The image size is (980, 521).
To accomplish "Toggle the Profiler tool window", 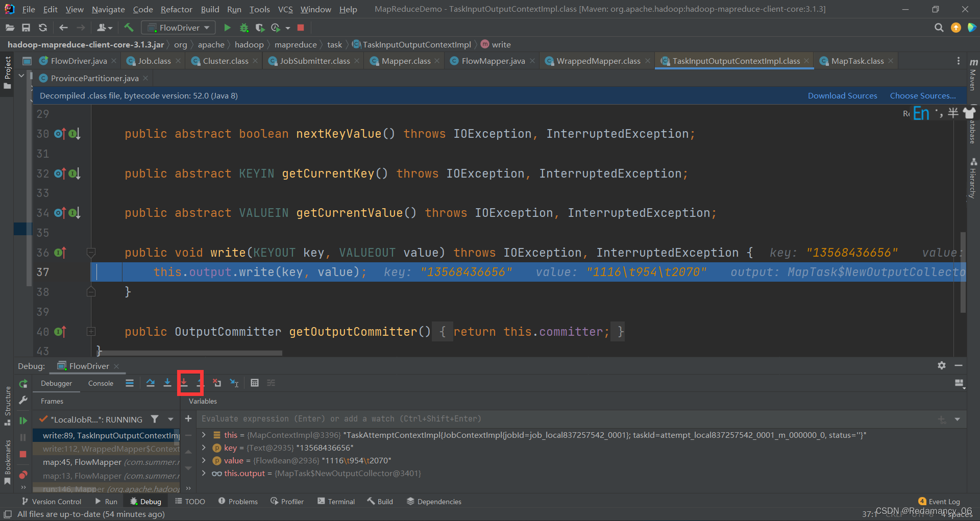I will point(287,502).
